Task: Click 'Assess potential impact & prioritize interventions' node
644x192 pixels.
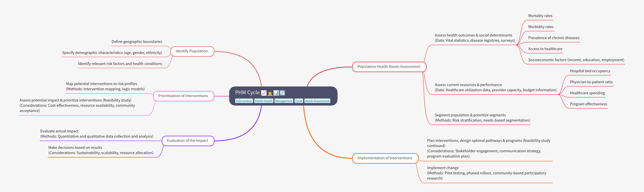Action: [77, 105]
